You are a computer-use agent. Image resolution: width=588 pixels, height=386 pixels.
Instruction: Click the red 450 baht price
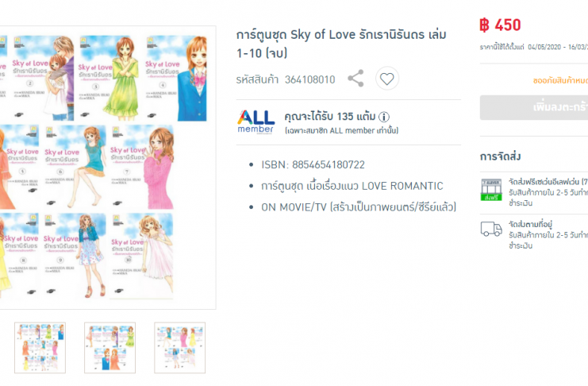pos(500,25)
